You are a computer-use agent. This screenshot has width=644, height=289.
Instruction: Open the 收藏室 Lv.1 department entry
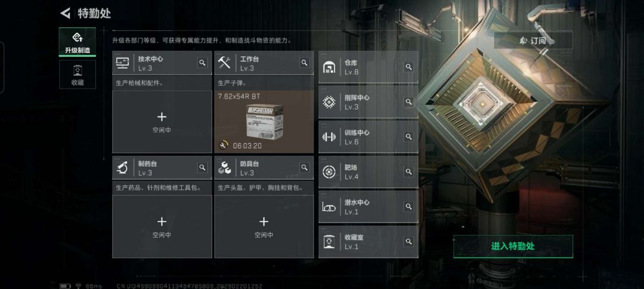[x=369, y=241]
